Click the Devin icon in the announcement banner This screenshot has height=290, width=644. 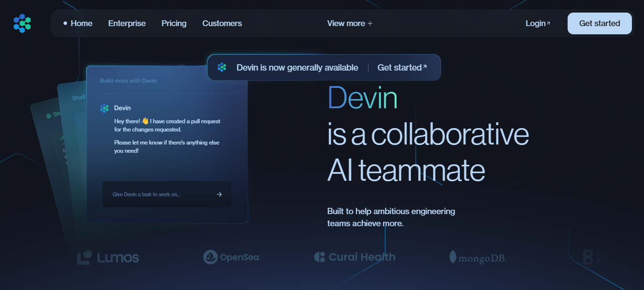(x=222, y=68)
